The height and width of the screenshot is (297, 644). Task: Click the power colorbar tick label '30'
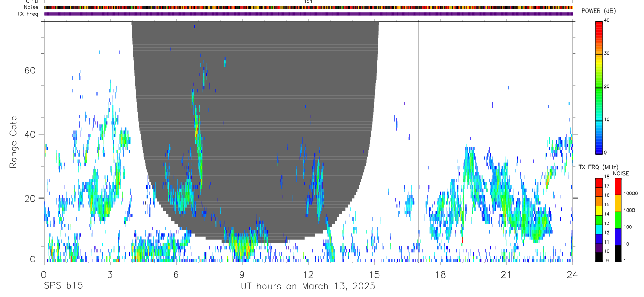coord(607,53)
